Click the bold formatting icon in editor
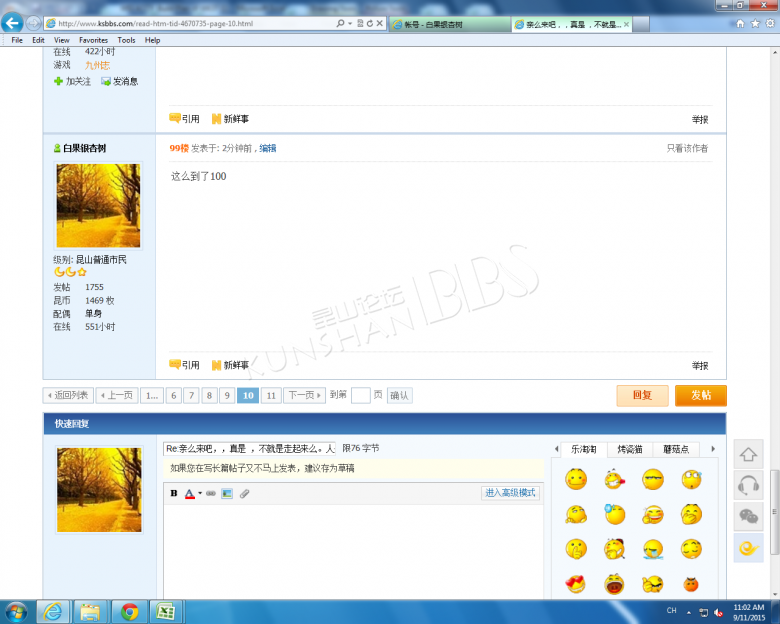Image resolution: width=780 pixels, height=624 pixels. [x=174, y=493]
